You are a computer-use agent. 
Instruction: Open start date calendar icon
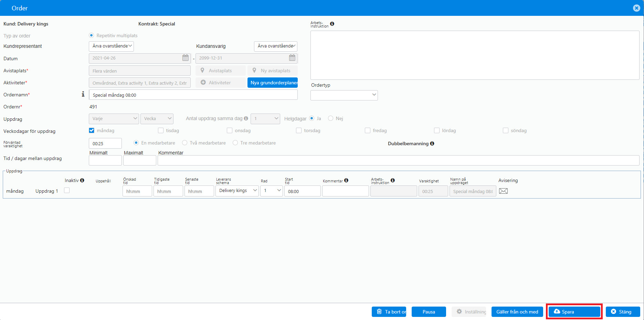[x=186, y=58]
